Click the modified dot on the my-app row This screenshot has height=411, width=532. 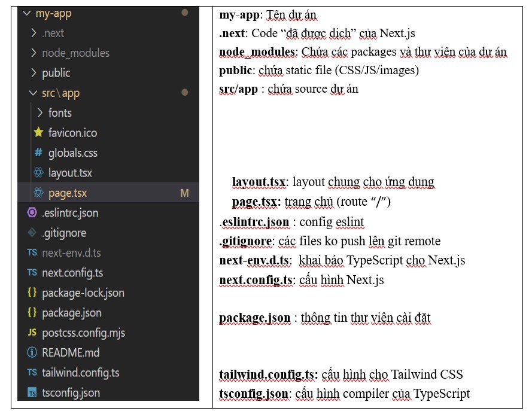[184, 13]
